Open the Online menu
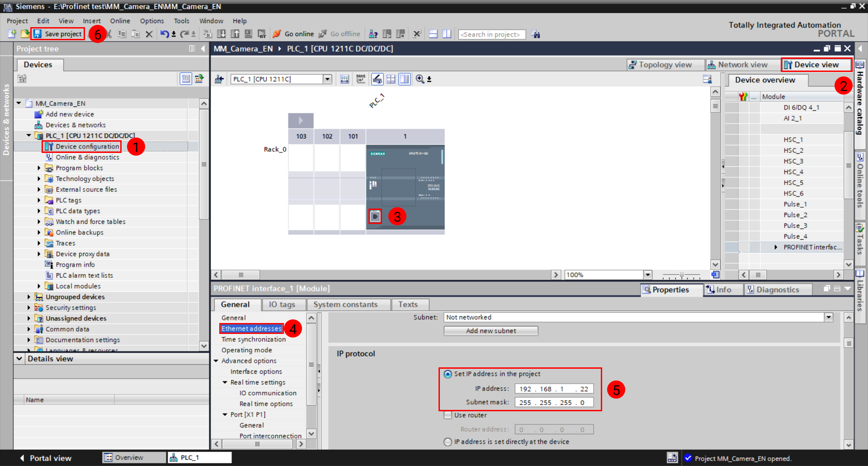The height and width of the screenshot is (466, 868). pyautogui.click(x=120, y=21)
